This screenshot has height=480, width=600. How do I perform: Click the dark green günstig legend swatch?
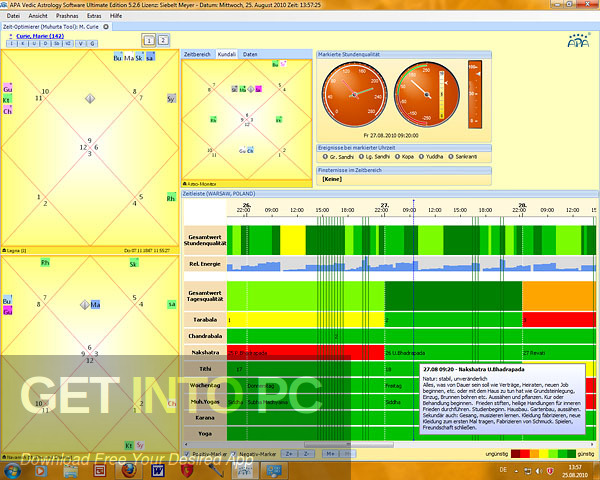(x=571, y=454)
